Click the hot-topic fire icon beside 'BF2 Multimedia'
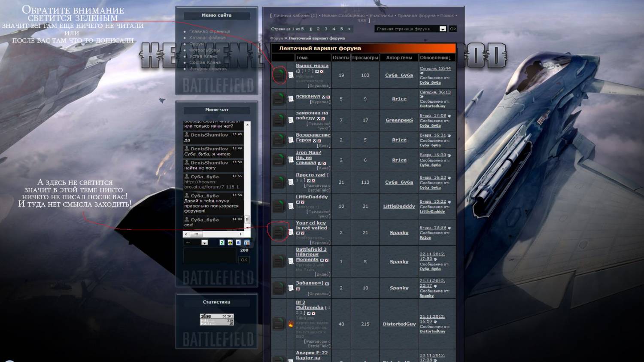644x362 pixels. 291,324
